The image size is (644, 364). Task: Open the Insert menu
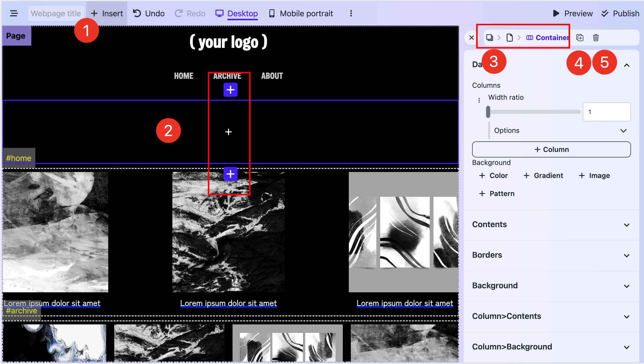[107, 13]
